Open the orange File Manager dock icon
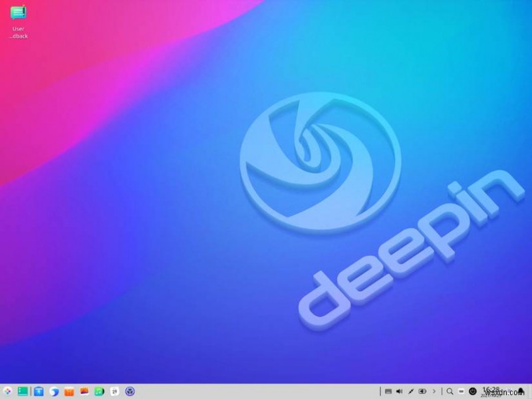532x399 pixels. (x=69, y=391)
